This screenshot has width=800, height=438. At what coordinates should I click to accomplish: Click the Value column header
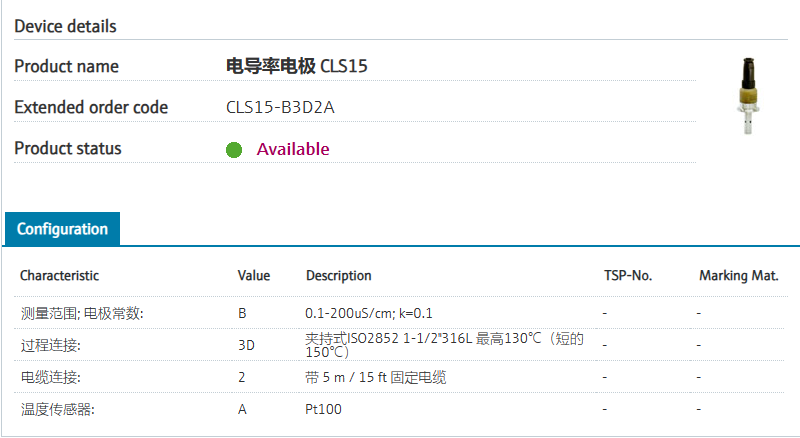[x=254, y=275]
